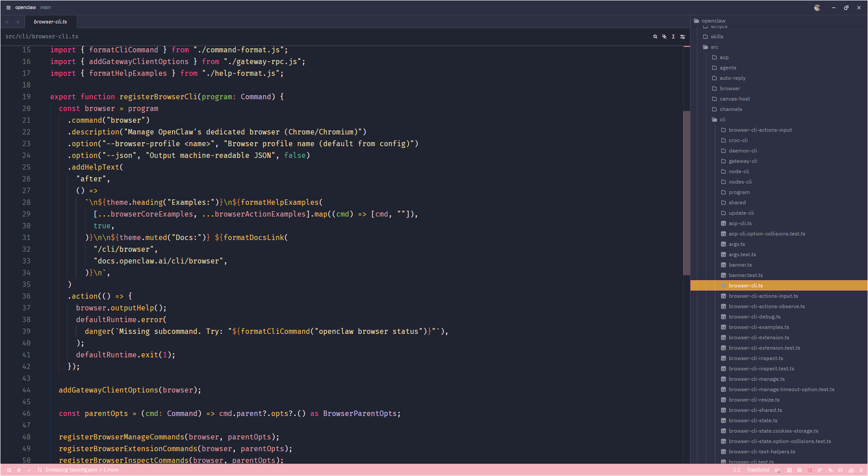Place cursor on line number 44
868x476 pixels.
(27, 390)
